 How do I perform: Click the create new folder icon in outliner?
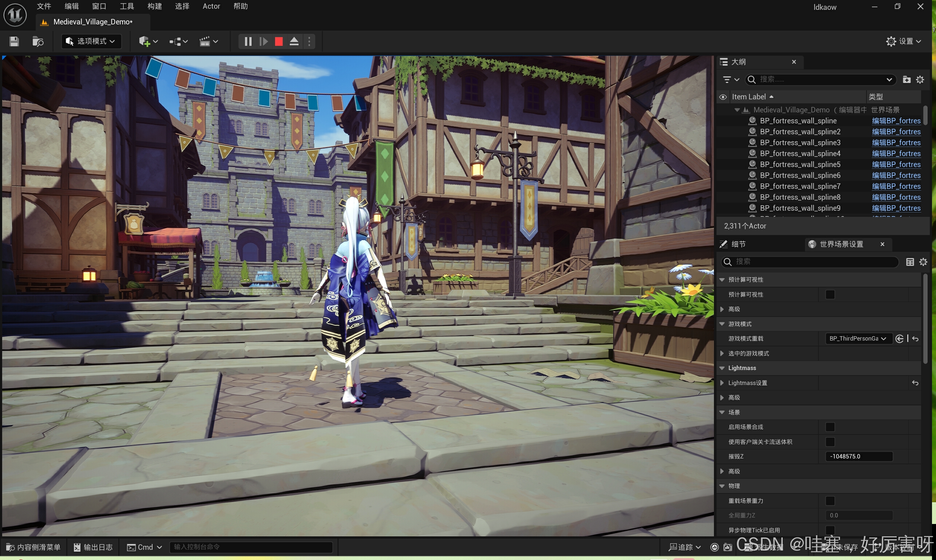(906, 80)
